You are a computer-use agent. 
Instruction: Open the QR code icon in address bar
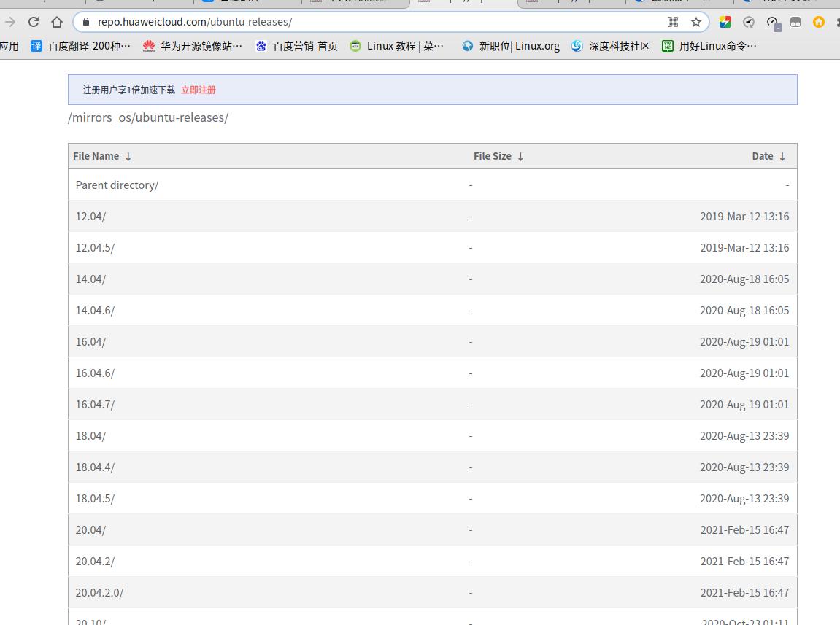coord(673,22)
